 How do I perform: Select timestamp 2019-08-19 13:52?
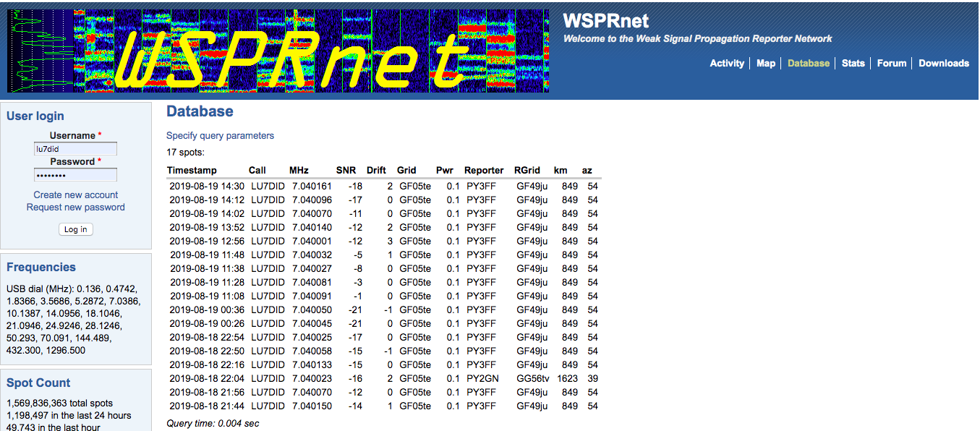click(208, 227)
